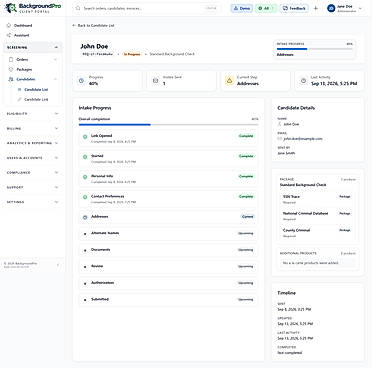
Task: Click the Last Activity clock icon
Action: click(303, 81)
